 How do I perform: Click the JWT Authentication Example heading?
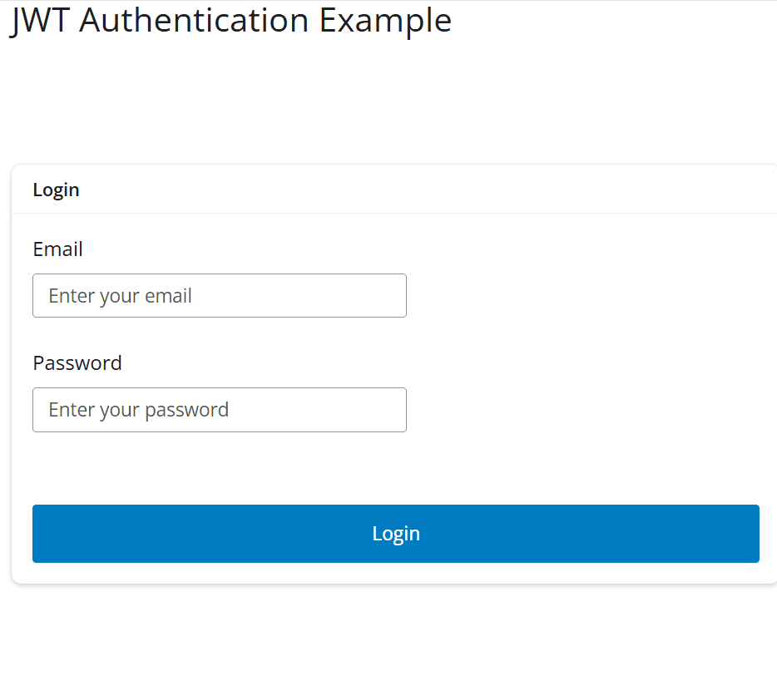230,21
